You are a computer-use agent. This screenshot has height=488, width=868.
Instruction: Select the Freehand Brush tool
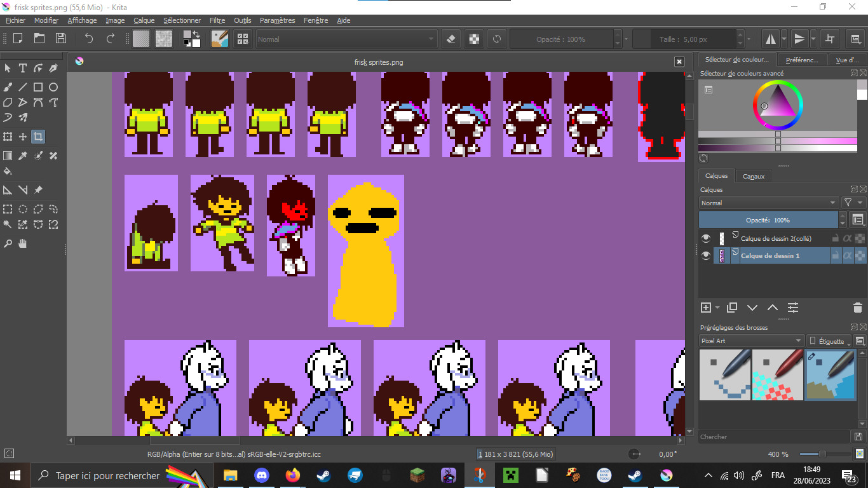8,87
